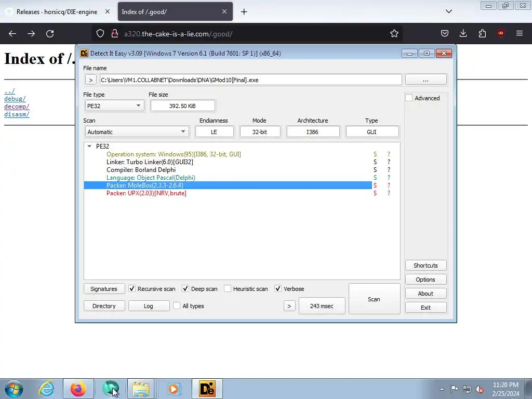
Task: Open the File type PE32 dropdown
Action: tap(114, 106)
